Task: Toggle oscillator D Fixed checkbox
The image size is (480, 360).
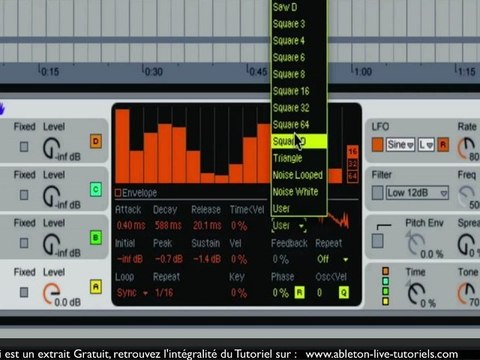Action: [x=24, y=147]
